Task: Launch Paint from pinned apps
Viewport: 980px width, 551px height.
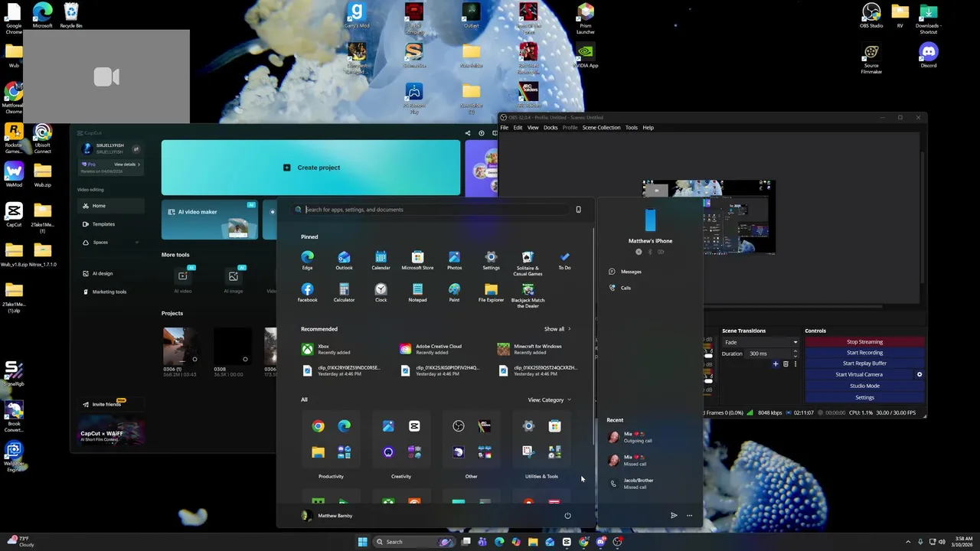Action: pos(454,292)
